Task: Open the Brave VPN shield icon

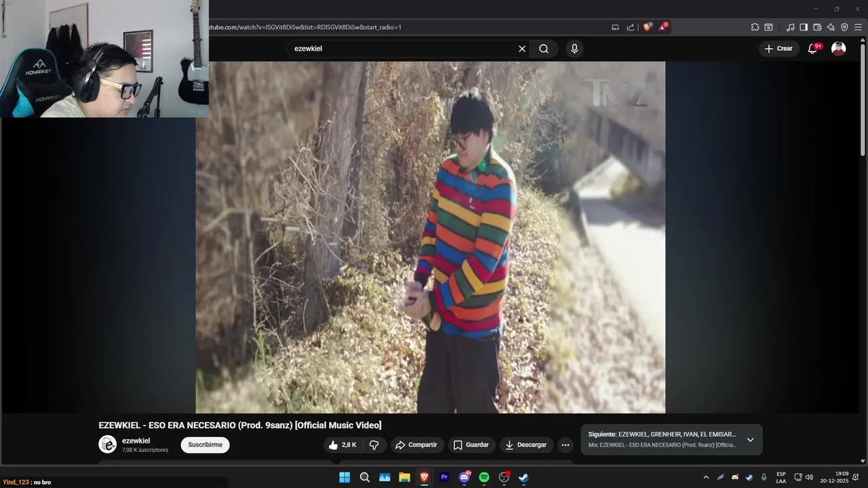Action: click(844, 27)
